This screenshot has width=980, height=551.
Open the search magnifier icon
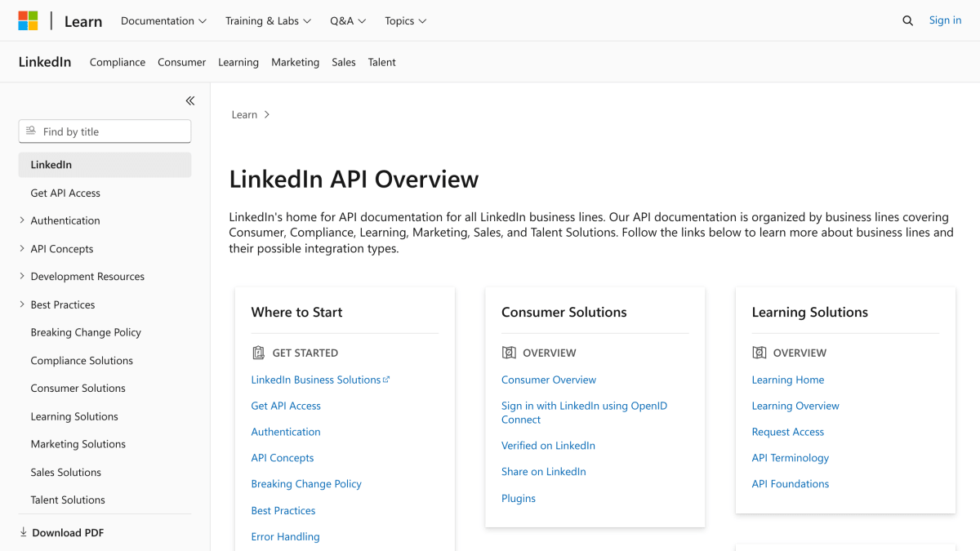tap(907, 21)
